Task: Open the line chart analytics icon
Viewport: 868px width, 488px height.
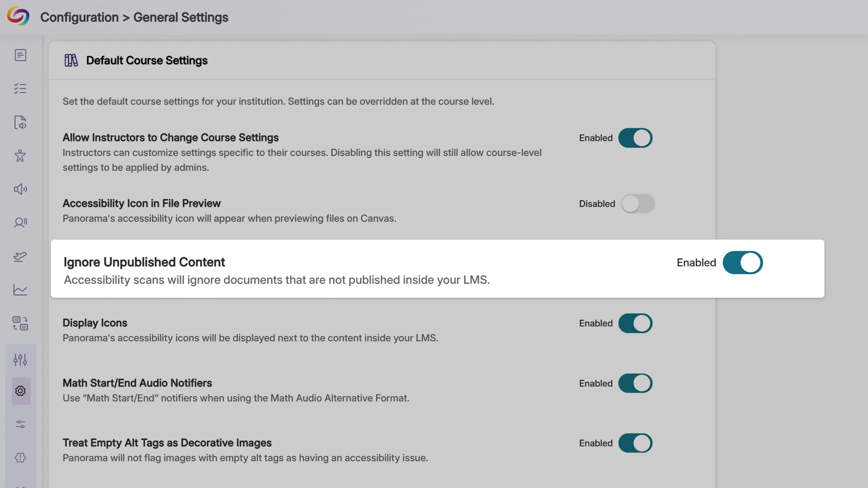Action: tap(20, 290)
